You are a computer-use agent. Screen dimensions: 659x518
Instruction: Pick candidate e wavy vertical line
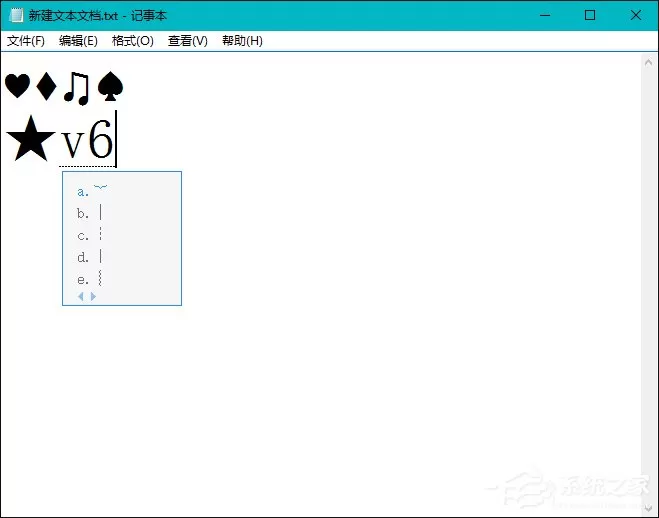(90, 279)
